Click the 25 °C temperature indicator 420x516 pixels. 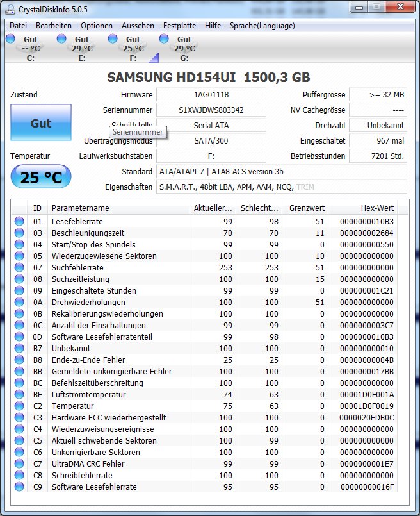coord(41,178)
